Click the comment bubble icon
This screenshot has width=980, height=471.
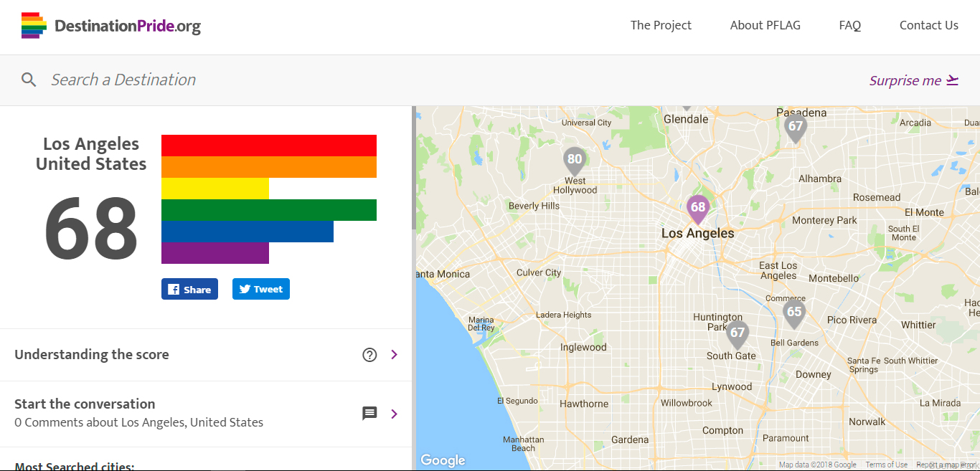coord(369,414)
